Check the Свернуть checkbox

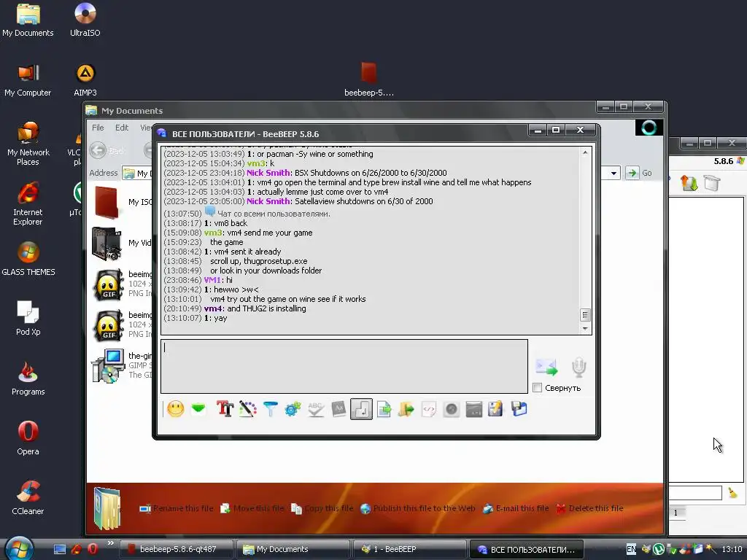click(538, 388)
